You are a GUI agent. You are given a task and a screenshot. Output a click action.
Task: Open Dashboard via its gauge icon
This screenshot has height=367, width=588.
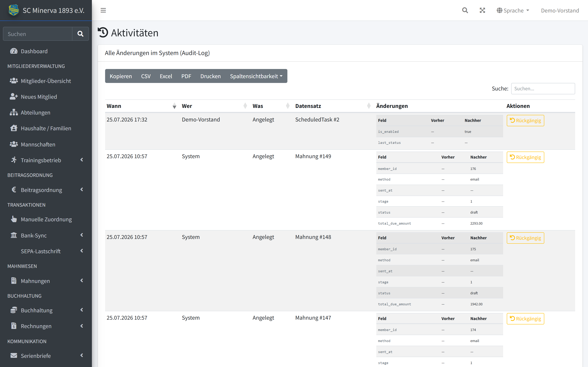pos(14,51)
